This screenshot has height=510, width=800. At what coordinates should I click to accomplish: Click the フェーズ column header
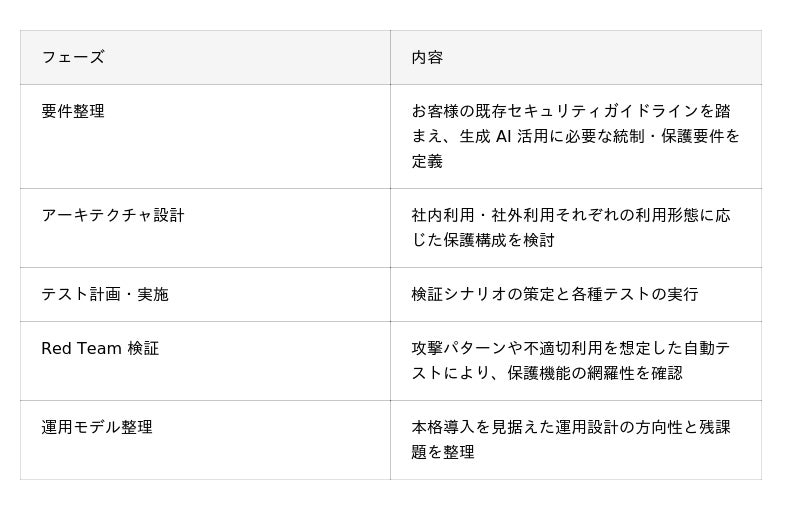pos(73,57)
